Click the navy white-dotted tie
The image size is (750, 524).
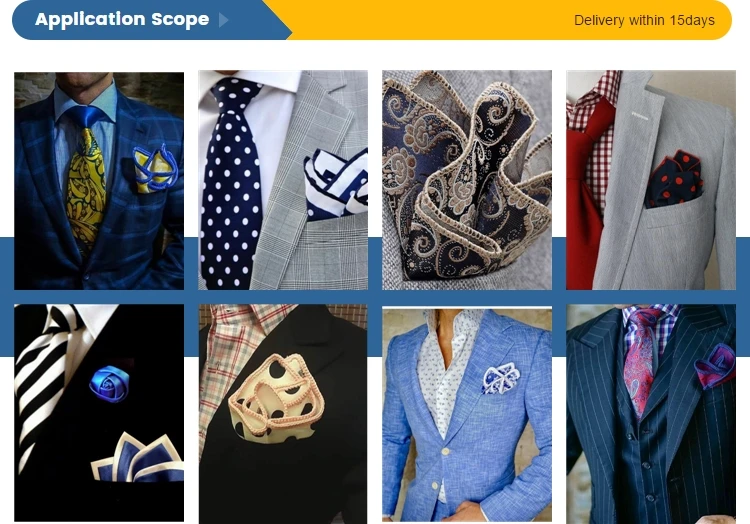pyautogui.click(x=232, y=184)
